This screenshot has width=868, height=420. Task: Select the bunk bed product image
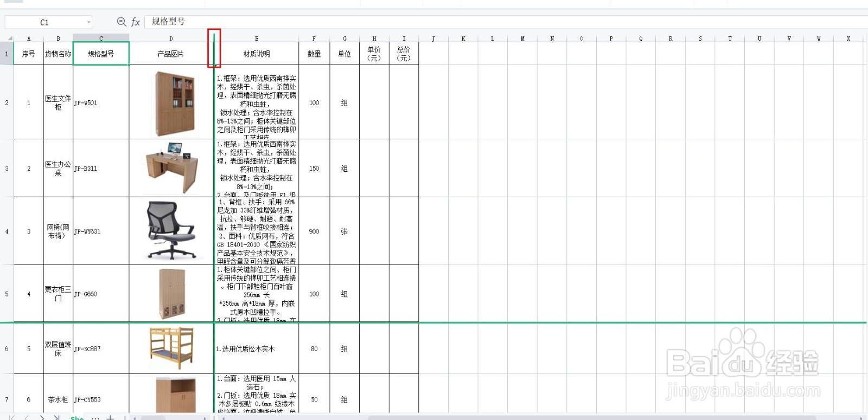click(x=171, y=348)
